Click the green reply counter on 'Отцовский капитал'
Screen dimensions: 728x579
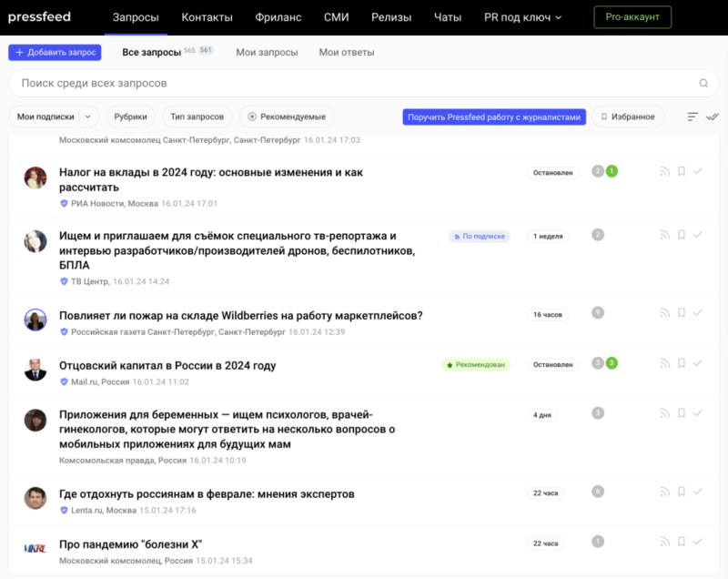click(612, 363)
